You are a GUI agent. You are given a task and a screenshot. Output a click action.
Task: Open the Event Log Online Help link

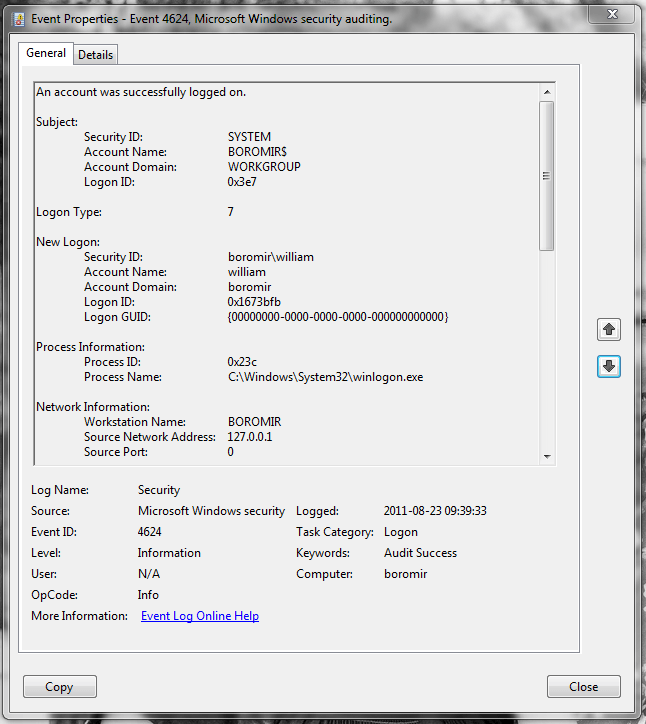(200, 616)
